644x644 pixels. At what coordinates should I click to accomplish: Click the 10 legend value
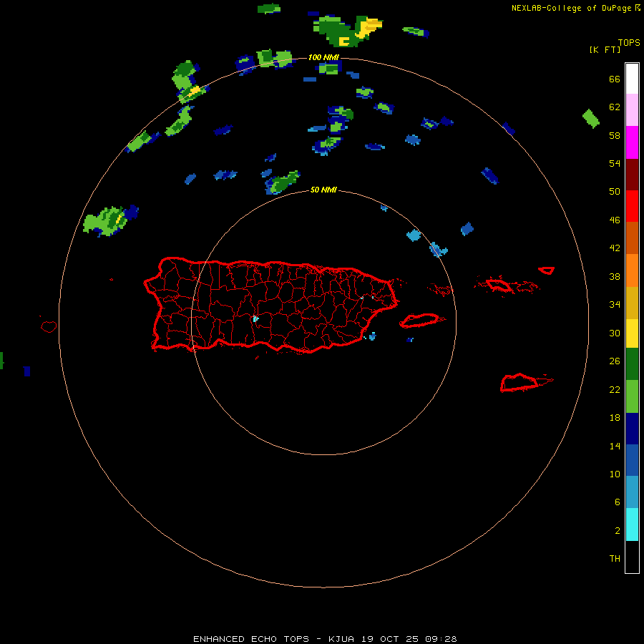(615, 474)
